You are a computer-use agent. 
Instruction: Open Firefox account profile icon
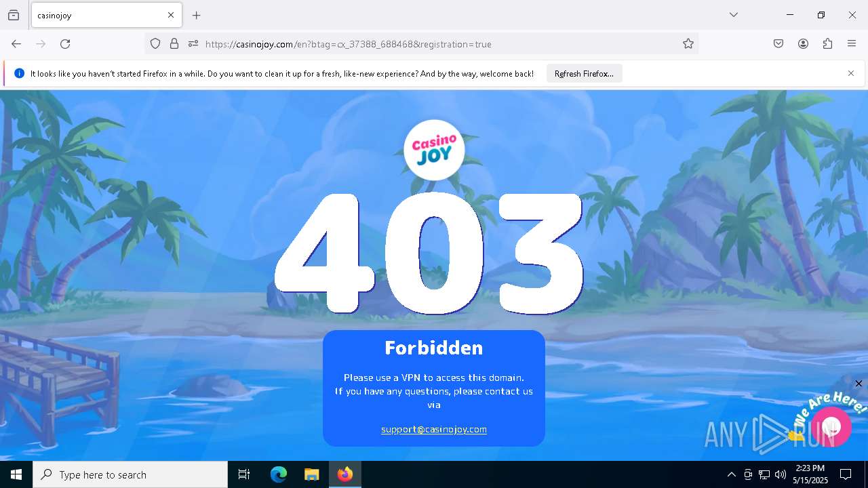[x=803, y=44]
